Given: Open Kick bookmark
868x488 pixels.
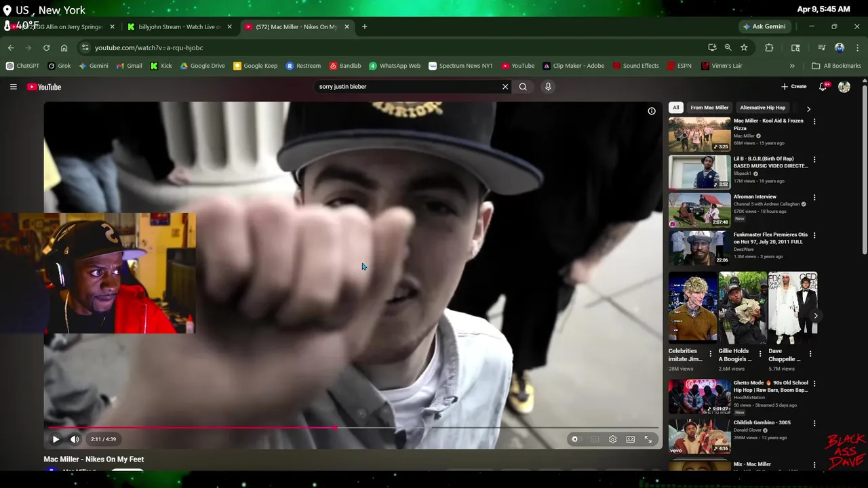Looking at the screenshot, I should click(161, 66).
